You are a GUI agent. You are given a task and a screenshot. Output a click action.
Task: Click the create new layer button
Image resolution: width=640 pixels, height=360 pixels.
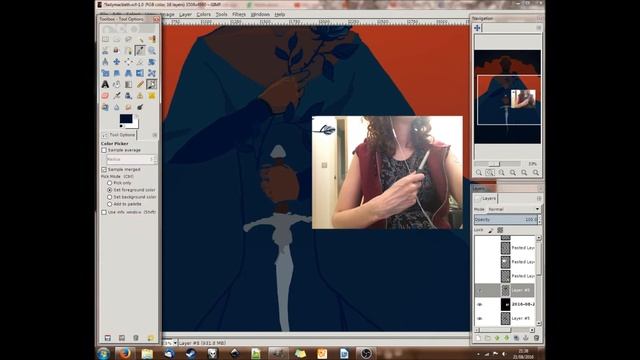[x=478, y=338]
